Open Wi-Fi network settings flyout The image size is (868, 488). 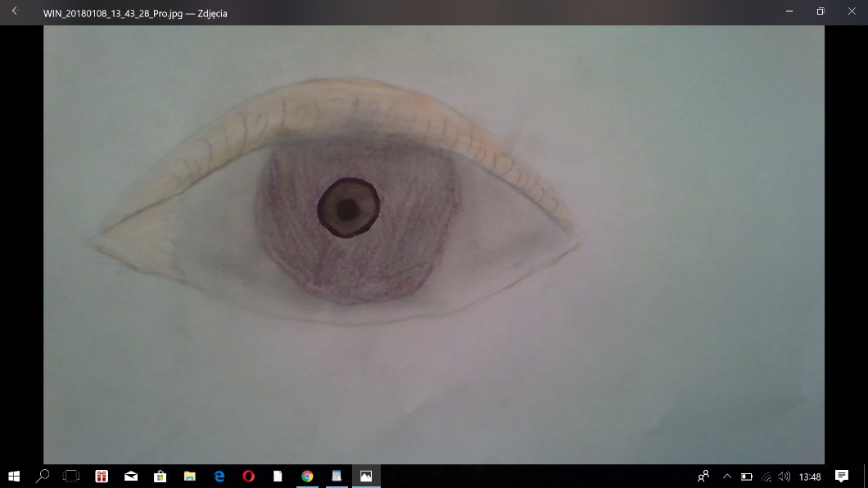766,477
